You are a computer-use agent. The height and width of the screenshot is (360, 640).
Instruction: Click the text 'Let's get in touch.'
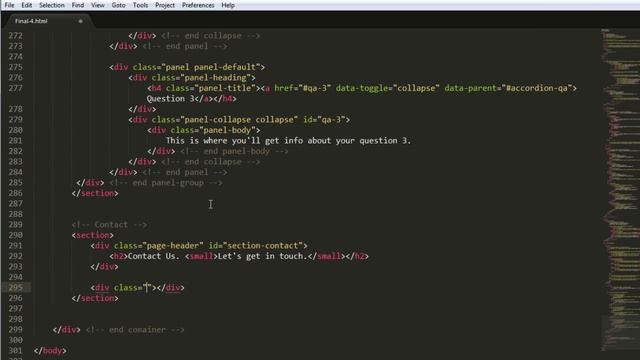tap(262, 256)
